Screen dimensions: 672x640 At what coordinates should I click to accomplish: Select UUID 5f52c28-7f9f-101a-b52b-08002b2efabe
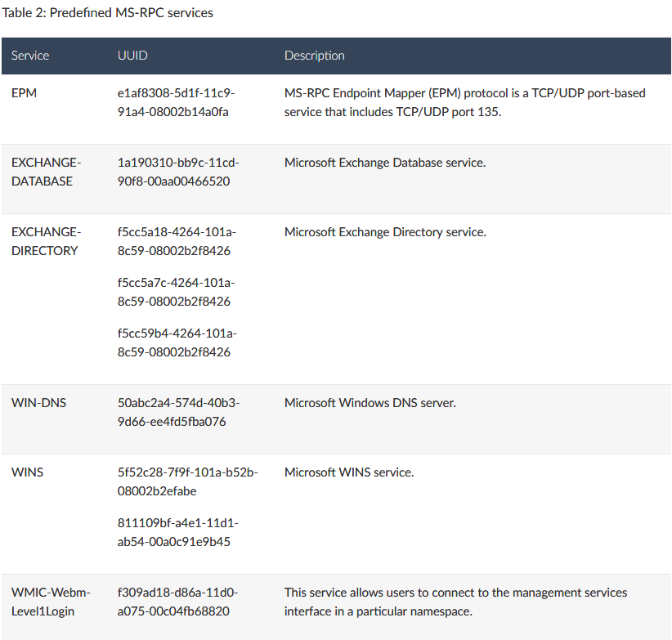pyautogui.click(x=188, y=482)
